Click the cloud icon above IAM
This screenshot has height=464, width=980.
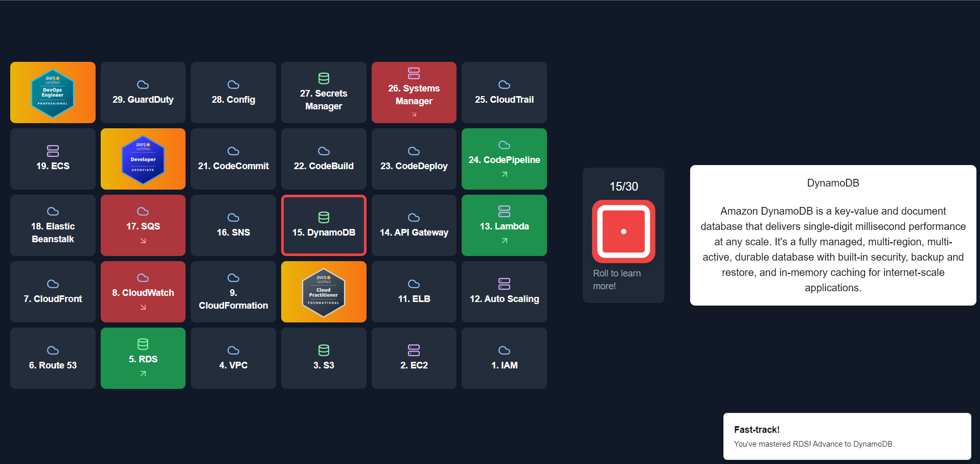pos(505,350)
